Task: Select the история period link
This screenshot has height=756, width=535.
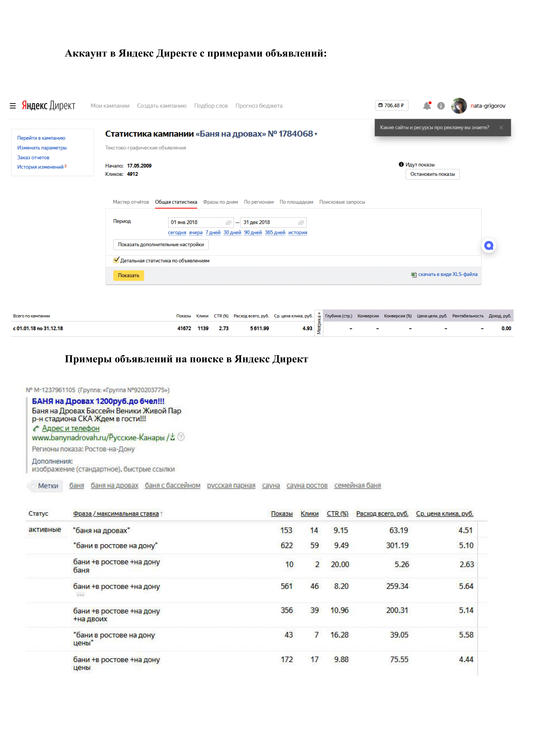Action: point(298,232)
